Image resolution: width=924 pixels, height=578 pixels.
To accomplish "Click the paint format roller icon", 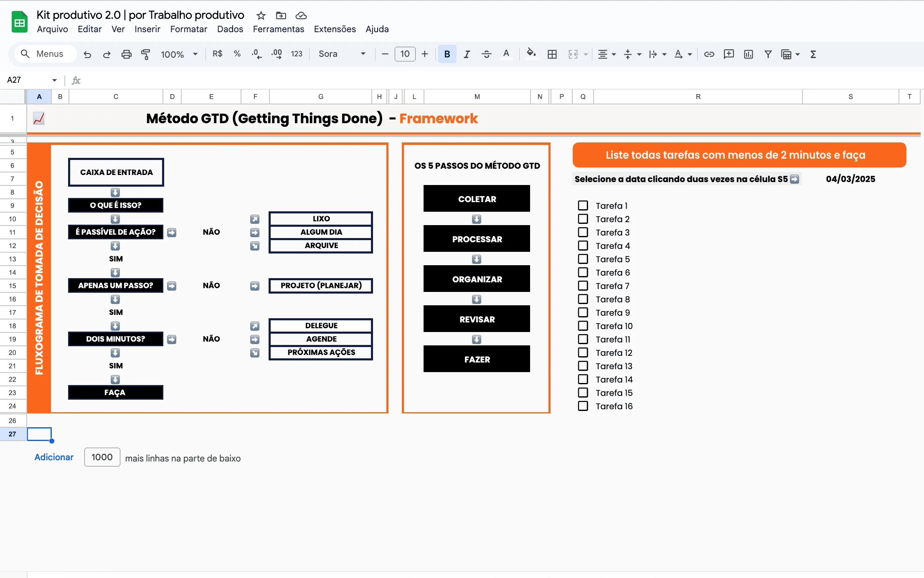I will 146,54.
